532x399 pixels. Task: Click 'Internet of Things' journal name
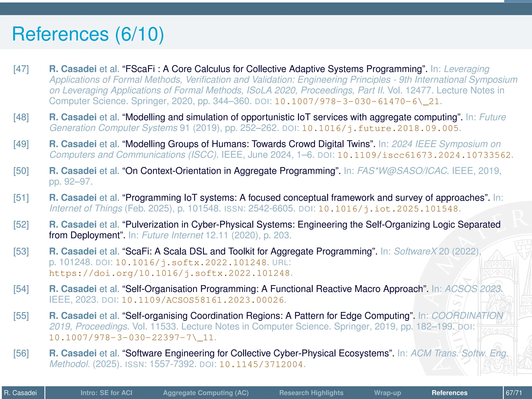[x=86, y=208]
